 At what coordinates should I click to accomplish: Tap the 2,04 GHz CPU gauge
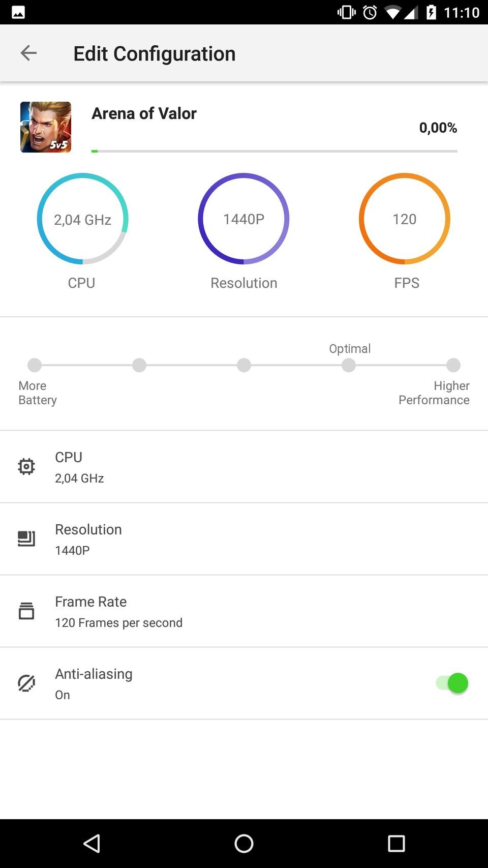82,219
